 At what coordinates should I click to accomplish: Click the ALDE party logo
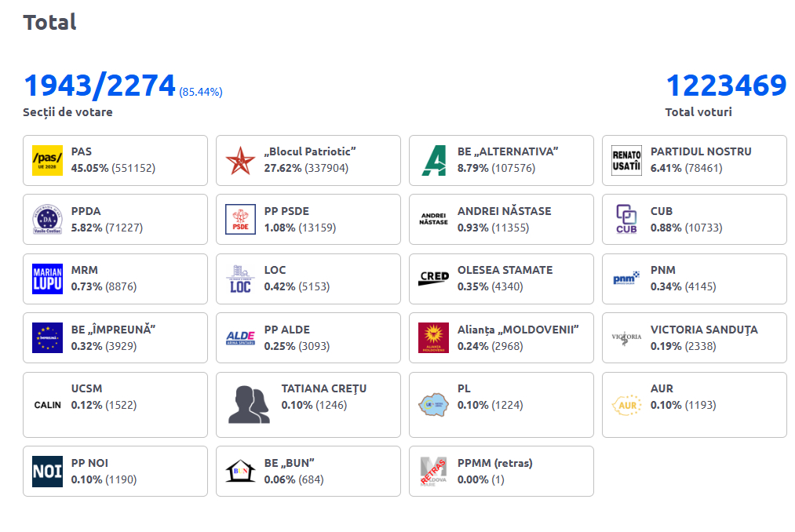240,338
